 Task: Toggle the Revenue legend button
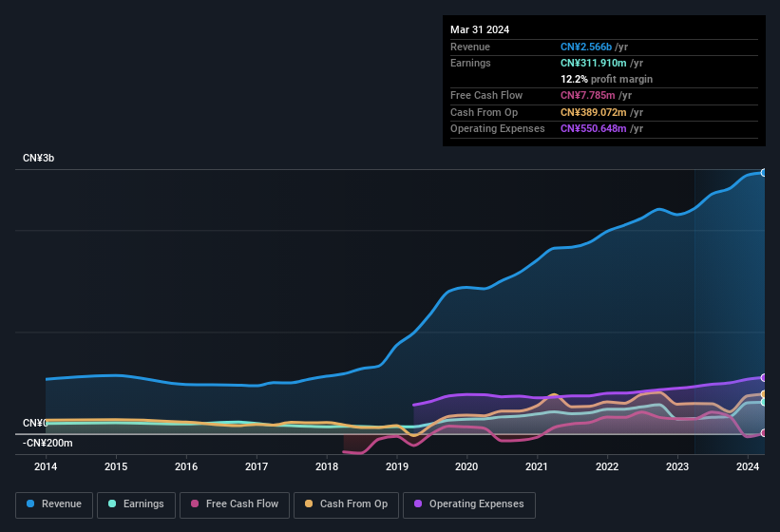click(x=54, y=504)
